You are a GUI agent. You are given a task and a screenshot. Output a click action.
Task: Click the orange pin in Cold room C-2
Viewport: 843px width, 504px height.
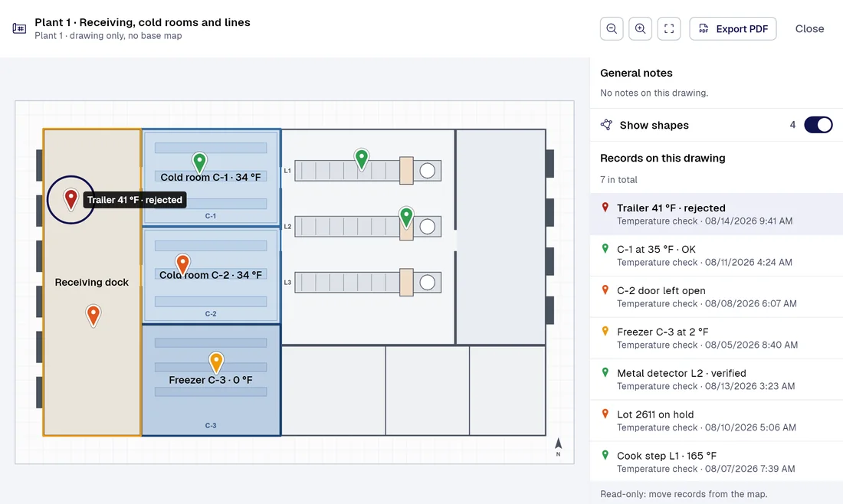point(183,264)
